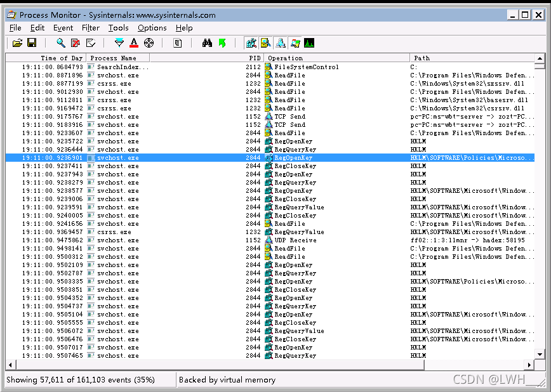
Task: Click the PID column header
Action: (x=207, y=58)
